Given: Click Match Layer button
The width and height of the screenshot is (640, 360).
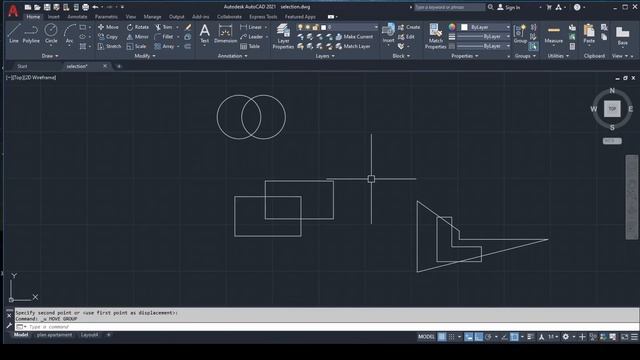Looking at the screenshot, I should coord(353,47).
